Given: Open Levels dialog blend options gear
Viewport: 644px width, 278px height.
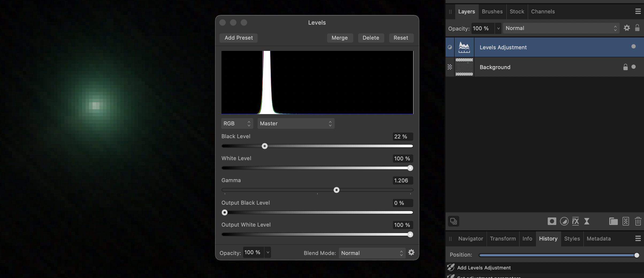Looking at the screenshot, I should click(411, 252).
